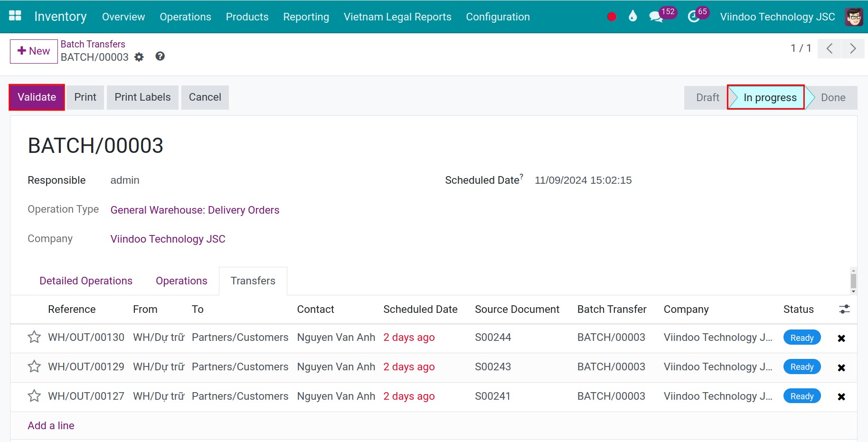Open General Warehouse: Delivery Orders link
Image resolution: width=868 pixels, height=442 pixels.
pyautogui.click(x=195, y=210)
